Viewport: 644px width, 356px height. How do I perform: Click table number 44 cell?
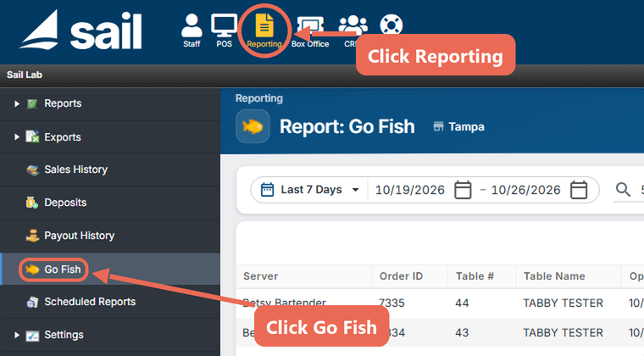click(462, 303)
